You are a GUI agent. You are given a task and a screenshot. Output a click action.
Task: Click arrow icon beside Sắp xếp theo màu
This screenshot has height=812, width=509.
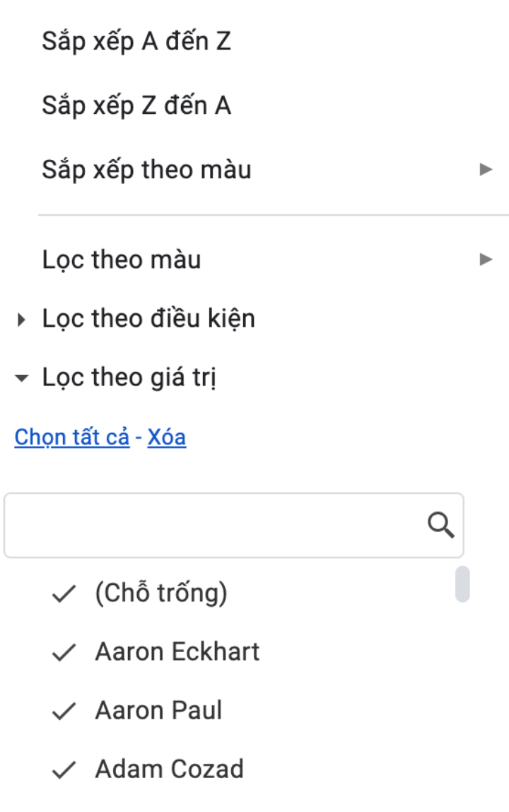tap(485, 170)
